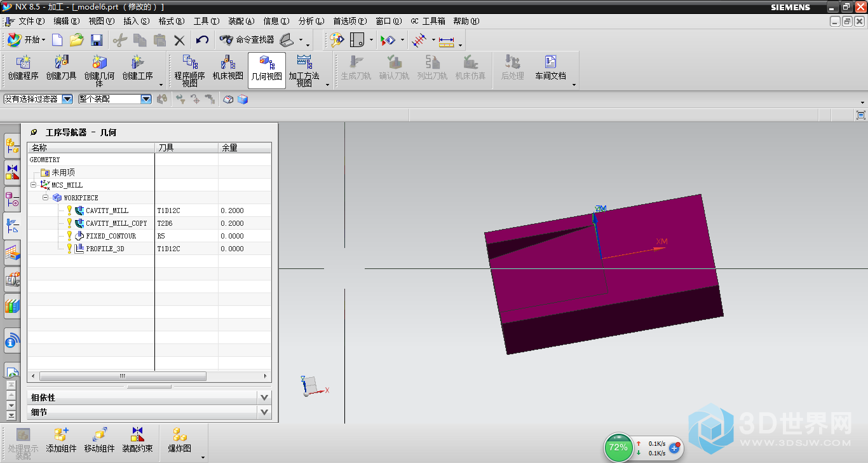This screenshot has height=463, width=868.
Task: Click the Tool (刀具) column header
Action: pyautogui.click(x=187, y=148)
